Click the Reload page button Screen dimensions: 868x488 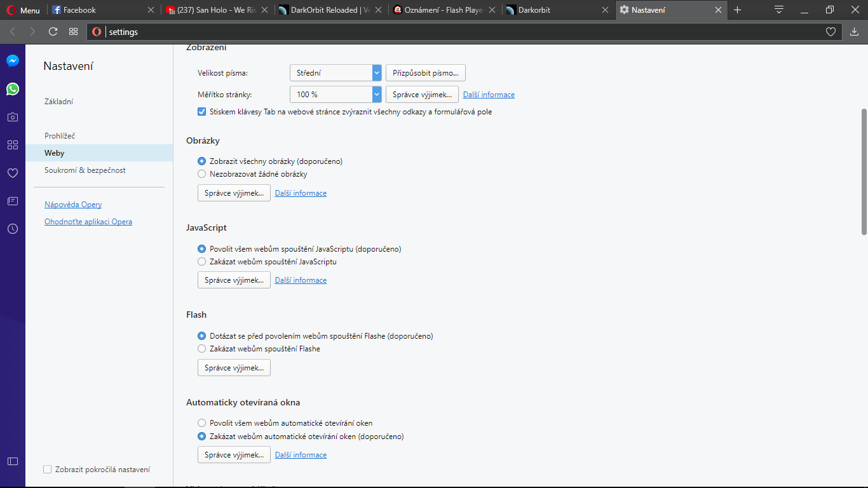(53, 32)
